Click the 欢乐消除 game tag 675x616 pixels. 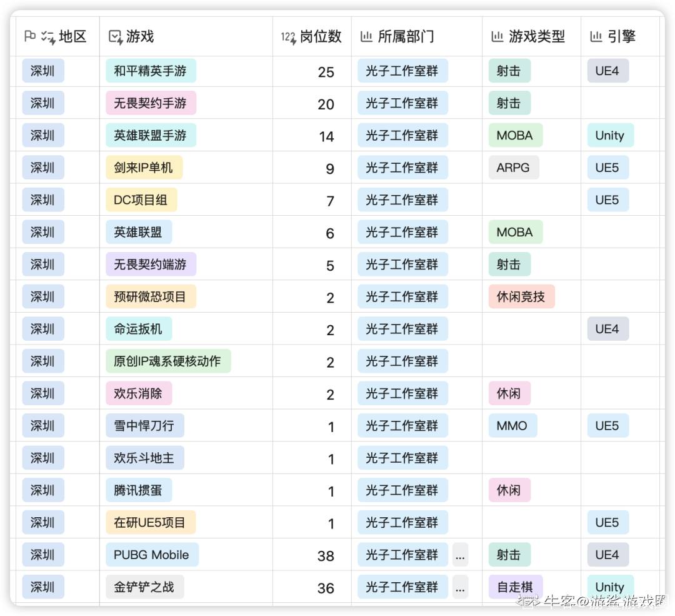pyautogui.click(x=139, y=393)
